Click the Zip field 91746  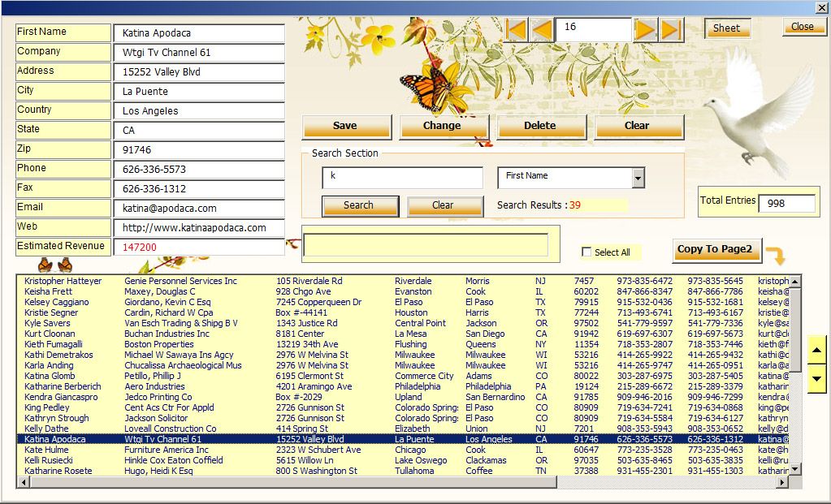tap(199, 150)
